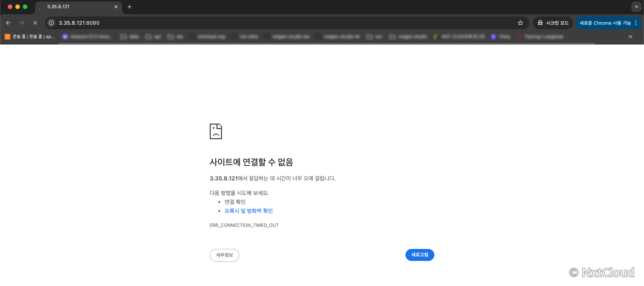Click the 다음 방법을 시도해 보세요 text
Screen dimensions: 644x286
[x=239, y=193]
